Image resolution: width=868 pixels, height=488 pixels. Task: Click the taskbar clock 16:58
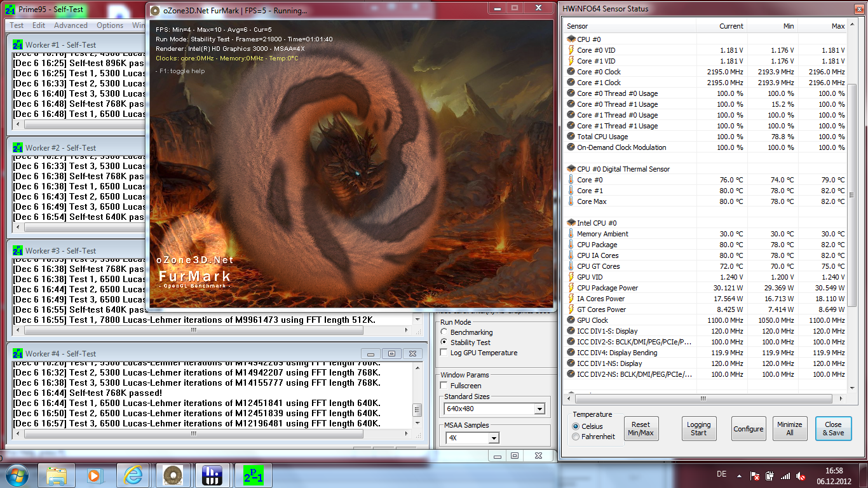pos(834,471)
